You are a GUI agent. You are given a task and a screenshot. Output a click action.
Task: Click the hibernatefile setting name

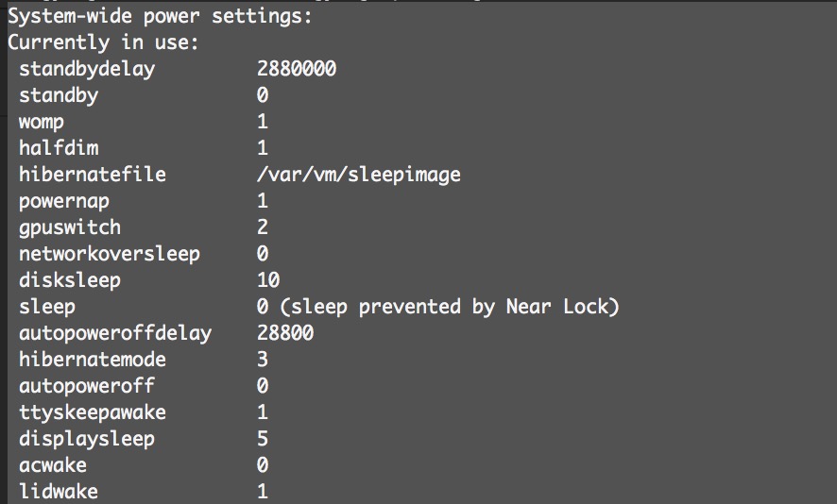[92, 175]
